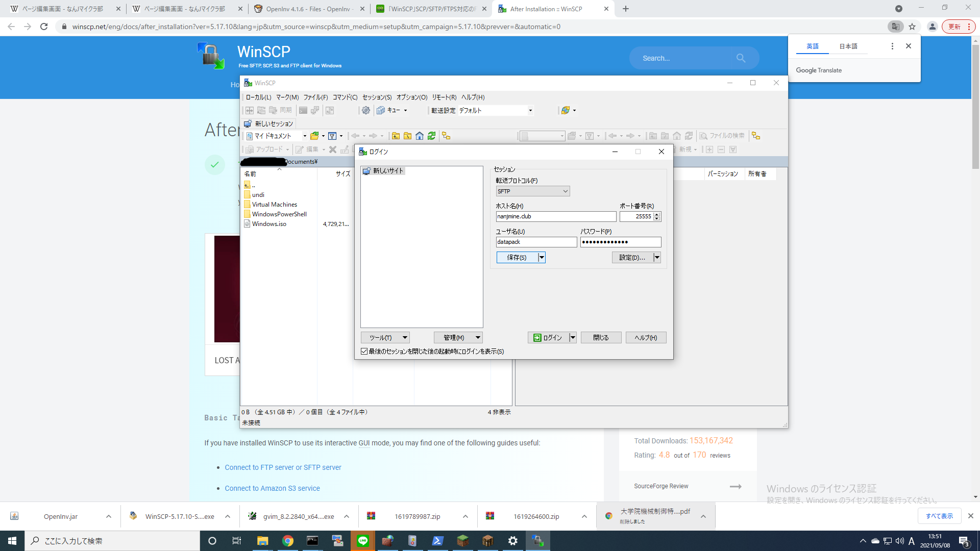
Task: Select New Site in session list
Action: [x=383, y=171]
